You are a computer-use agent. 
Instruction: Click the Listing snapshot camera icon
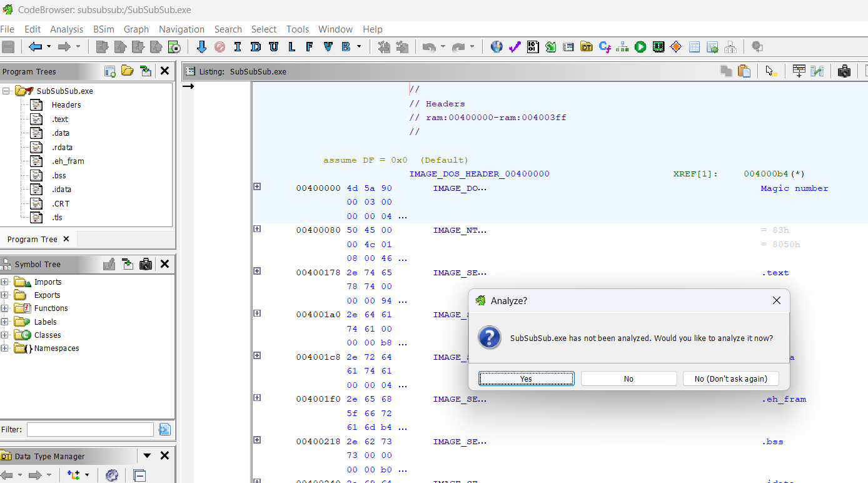click(x=844, y=71)
